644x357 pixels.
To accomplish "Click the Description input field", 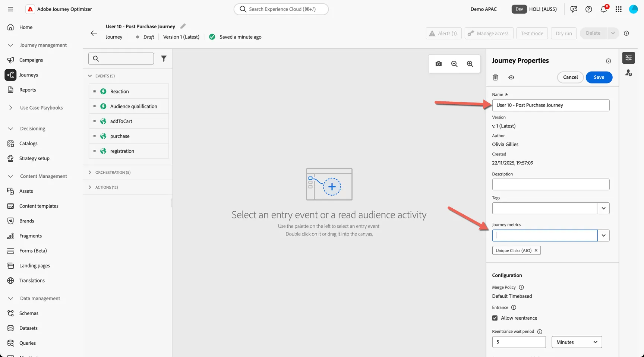I will 551,184.
